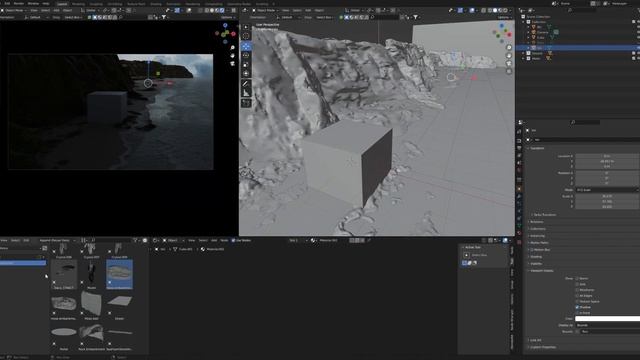This screenshot has width=640, height=360.
Task: Click the viewport display Color swatch
Action: pos(607,319)
